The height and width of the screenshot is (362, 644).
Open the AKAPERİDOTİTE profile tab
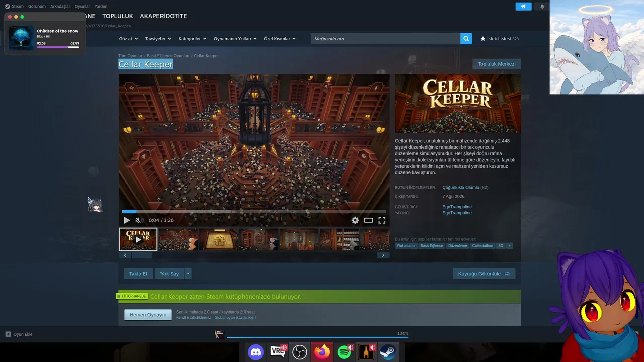[x=164, y=16]
